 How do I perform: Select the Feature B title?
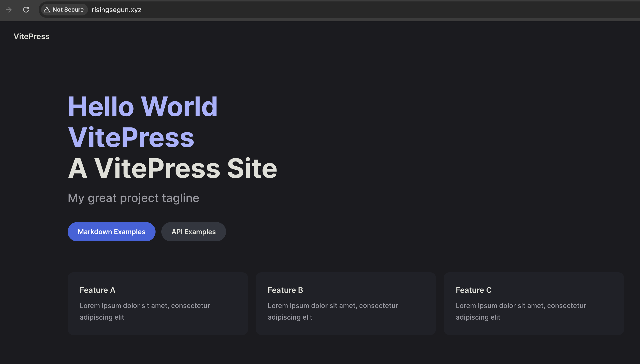(x=285, y=290)
